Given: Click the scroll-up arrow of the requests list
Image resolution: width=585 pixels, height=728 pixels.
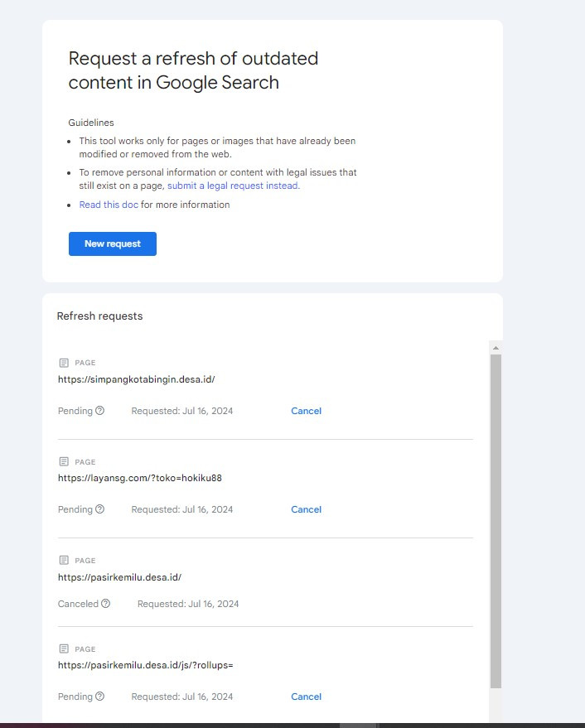Looking at the screenshot, I should point(496,346).
